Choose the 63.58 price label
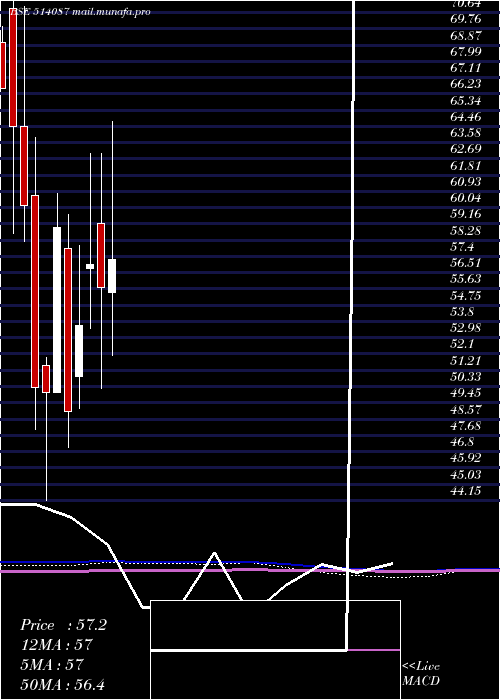 click(466, 133)
